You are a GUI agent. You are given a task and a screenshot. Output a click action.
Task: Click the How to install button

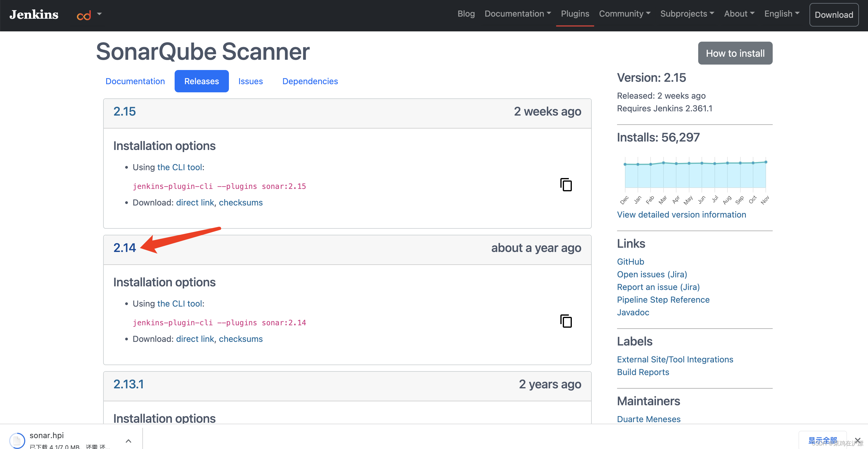pos(735,53)
